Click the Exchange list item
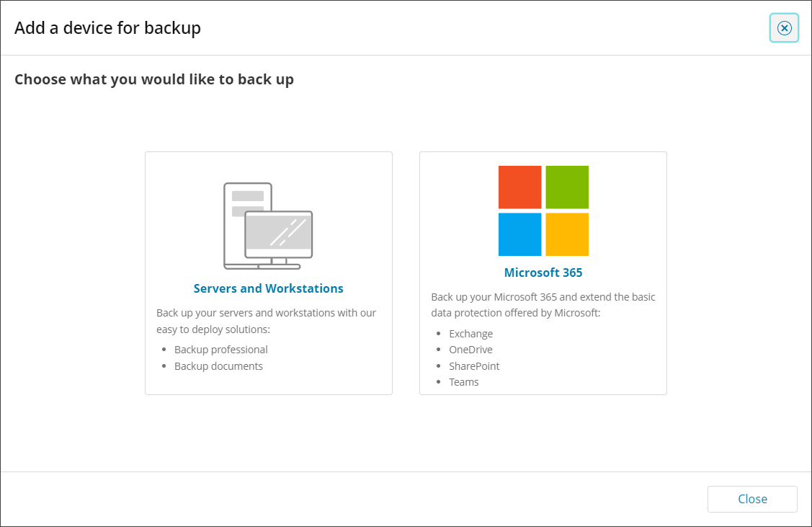The width and height of the screenshot is (812, 527). (x=470, y=334)
